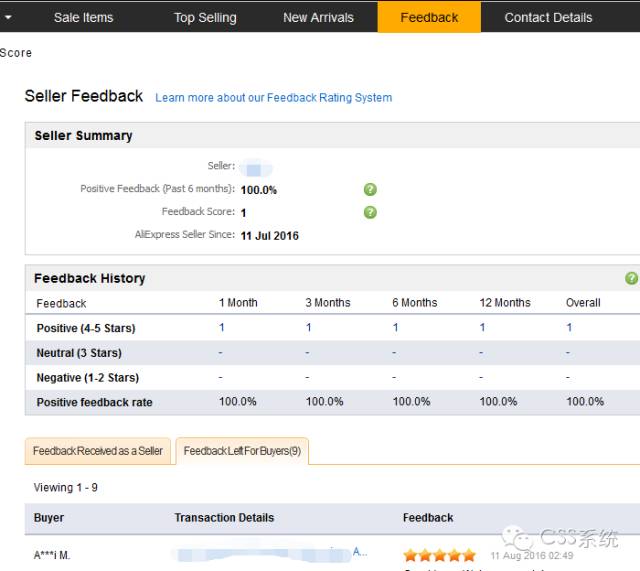
Task: Click the 3 Months column header
Action: tap(328, 303)
